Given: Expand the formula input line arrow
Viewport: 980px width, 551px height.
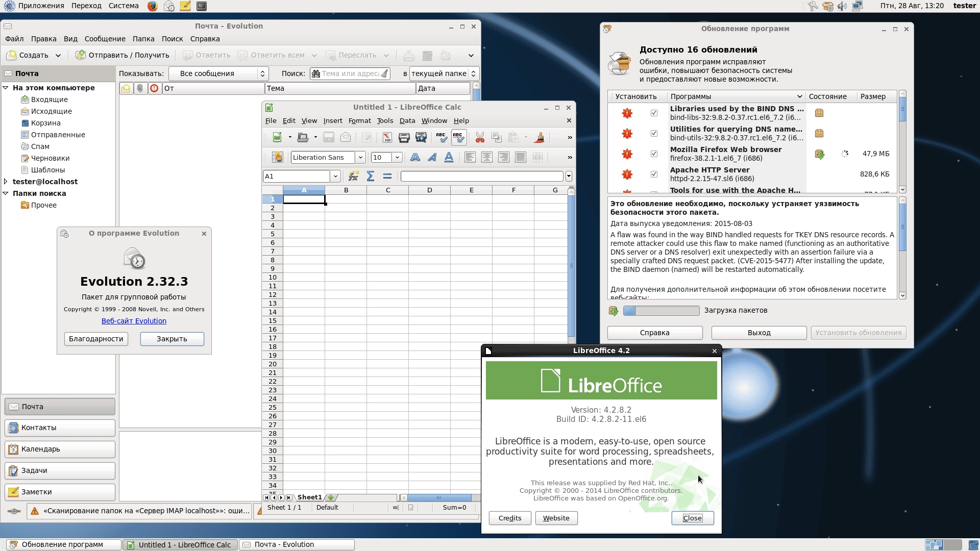Looking at the screenshot, I should tap(569, 177).
